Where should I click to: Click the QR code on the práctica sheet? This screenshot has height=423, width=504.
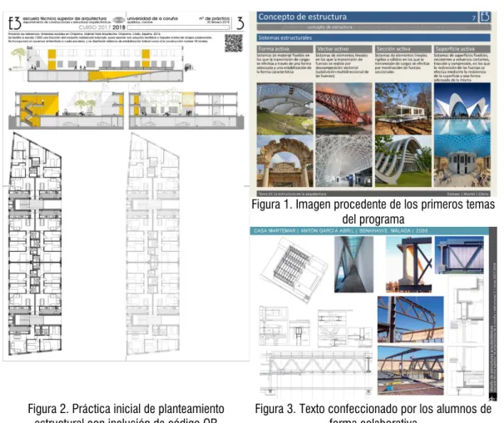234,43
